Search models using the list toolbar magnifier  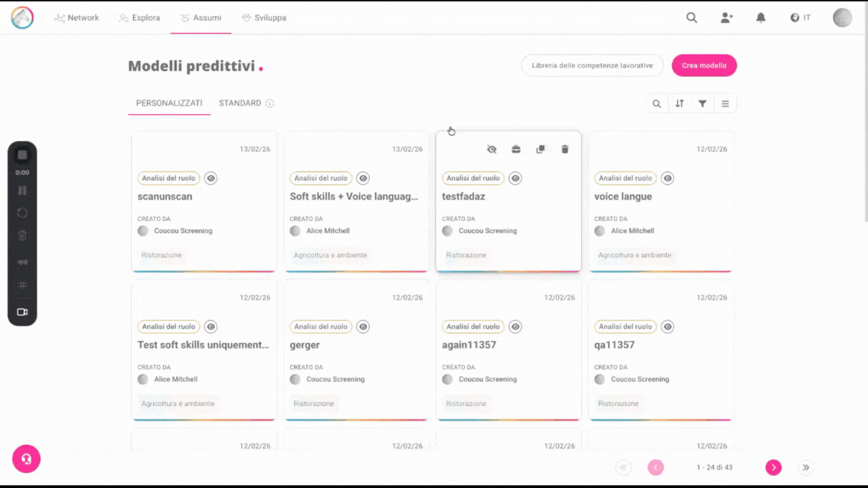(x=656, y=104)
